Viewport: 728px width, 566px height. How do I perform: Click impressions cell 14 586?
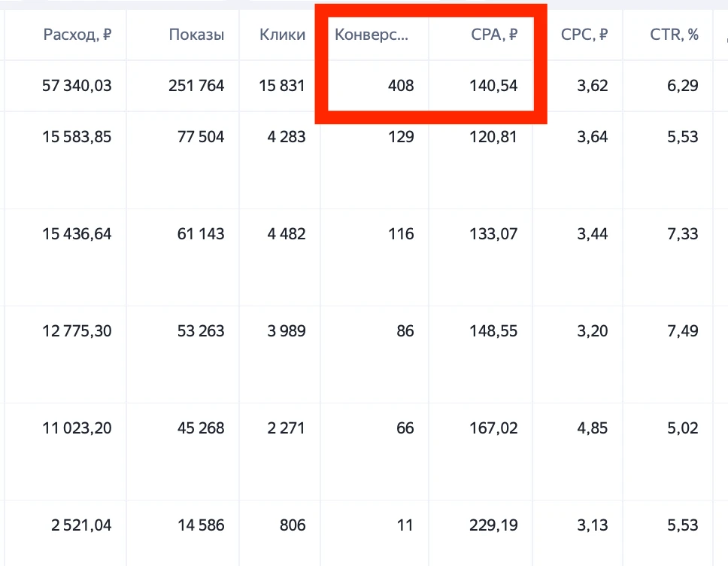point(201,525)
